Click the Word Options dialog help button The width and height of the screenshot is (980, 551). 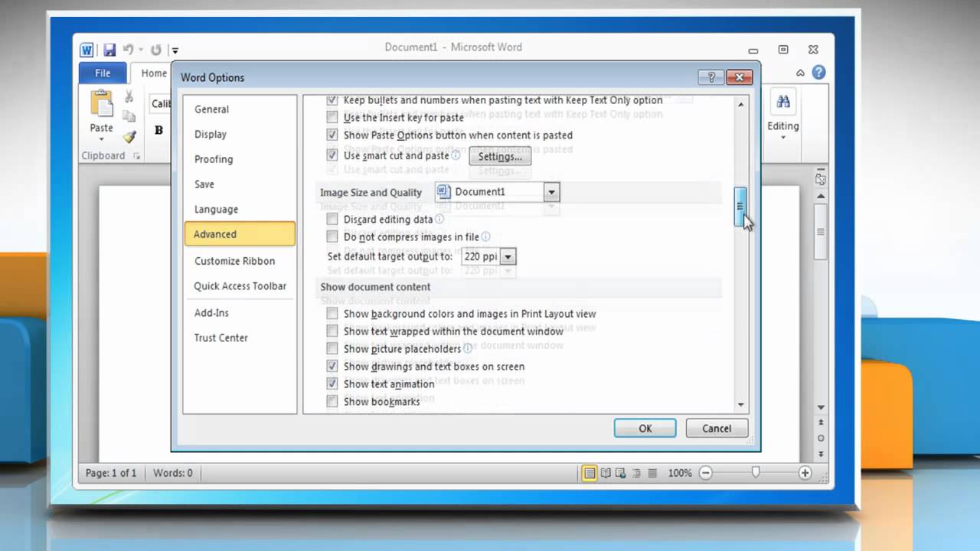click(x=710, y=77)
